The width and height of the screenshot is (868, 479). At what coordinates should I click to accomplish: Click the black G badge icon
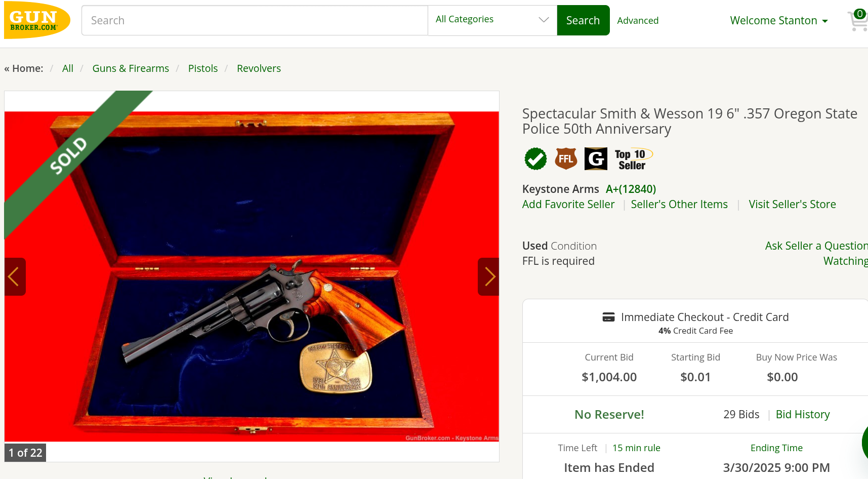click(596, 159)
